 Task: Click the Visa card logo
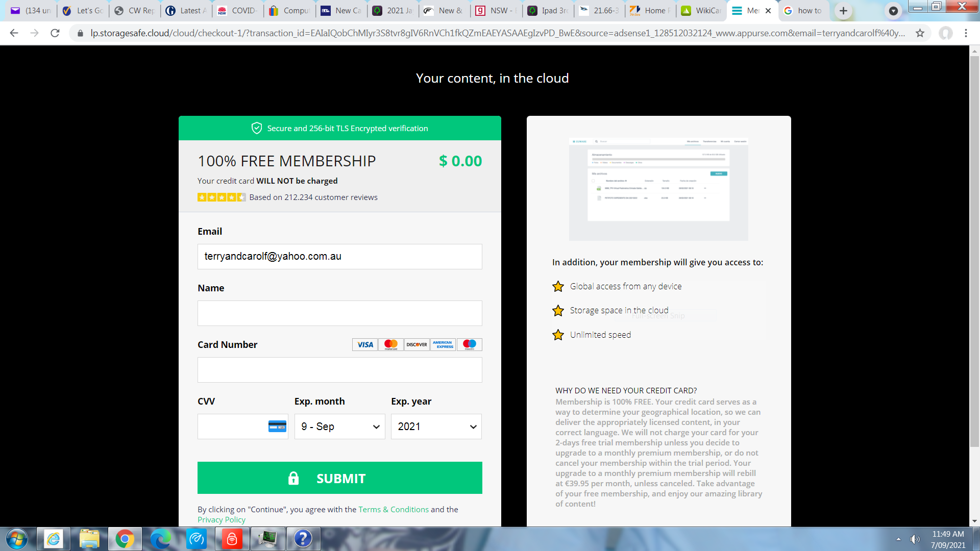pos(365,344)
